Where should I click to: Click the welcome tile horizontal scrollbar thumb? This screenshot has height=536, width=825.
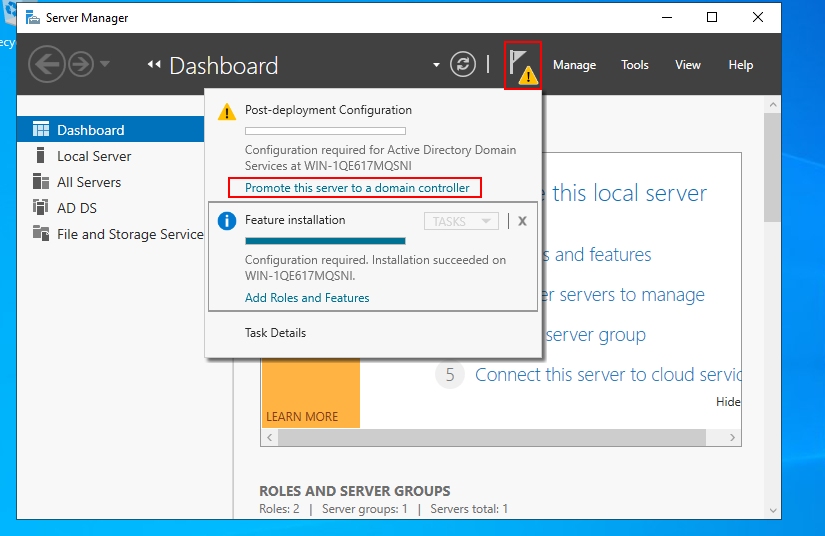point(491,438)
